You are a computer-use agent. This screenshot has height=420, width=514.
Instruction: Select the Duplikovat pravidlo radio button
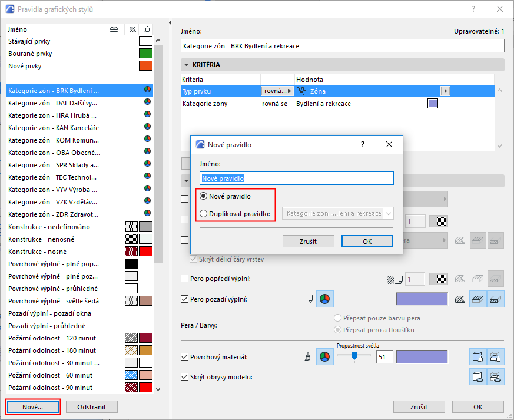[203, 214]
